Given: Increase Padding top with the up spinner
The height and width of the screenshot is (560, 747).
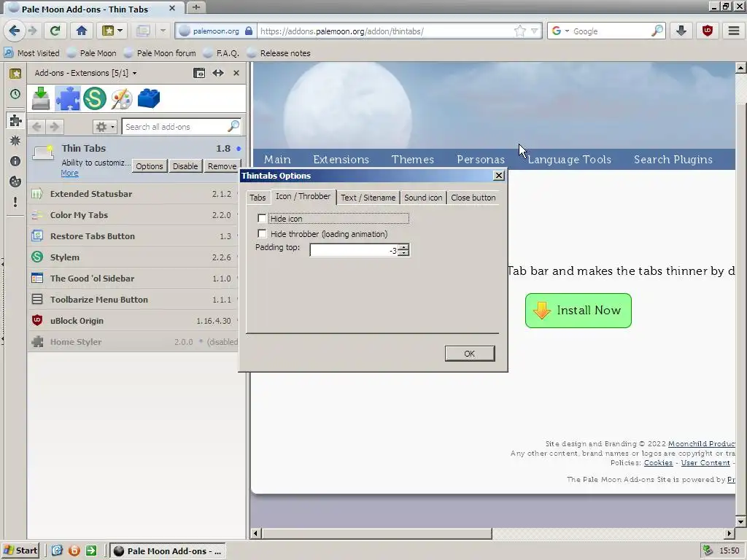Looking at the screenshot, I should point(403,247).
